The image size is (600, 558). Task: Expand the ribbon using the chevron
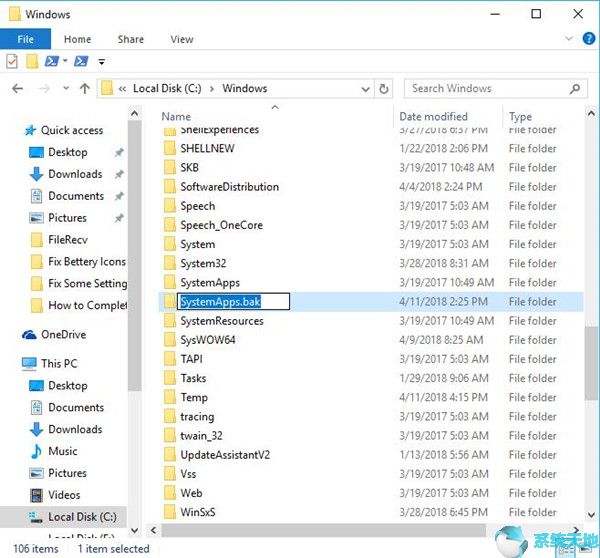[x=569, y=38]
